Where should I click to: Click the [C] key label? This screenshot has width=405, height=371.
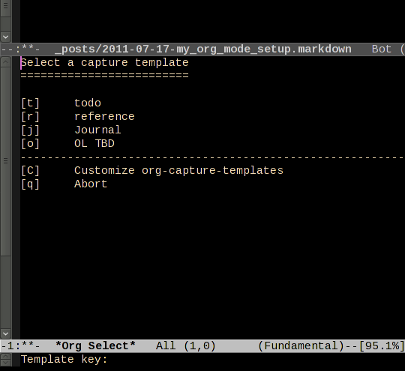point(30,171)
